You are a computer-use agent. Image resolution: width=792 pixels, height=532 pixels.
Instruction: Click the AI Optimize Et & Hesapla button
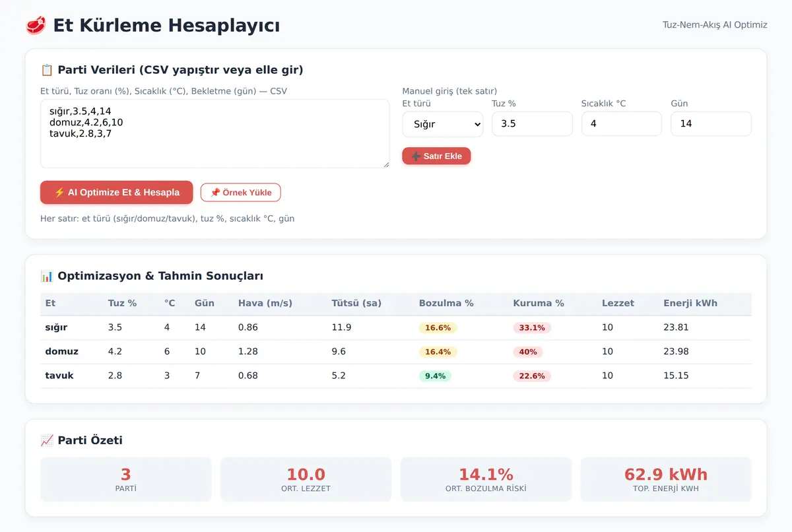click(117, 193)
